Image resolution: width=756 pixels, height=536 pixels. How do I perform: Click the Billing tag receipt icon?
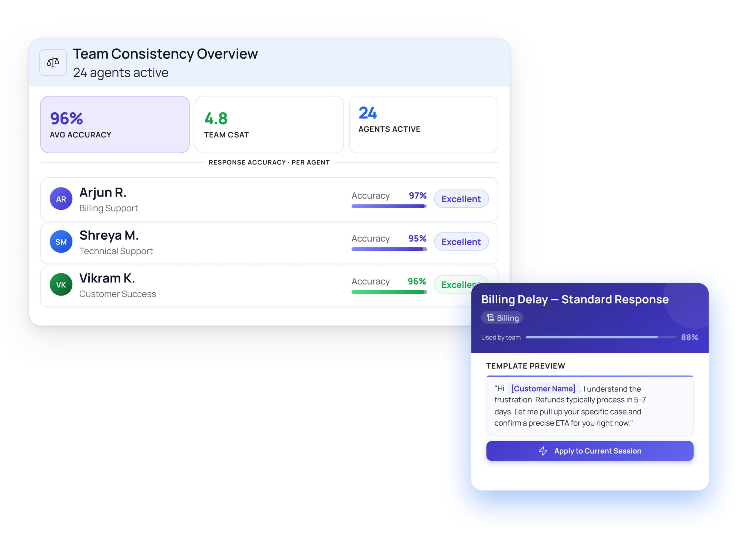(x=490, y=318)
